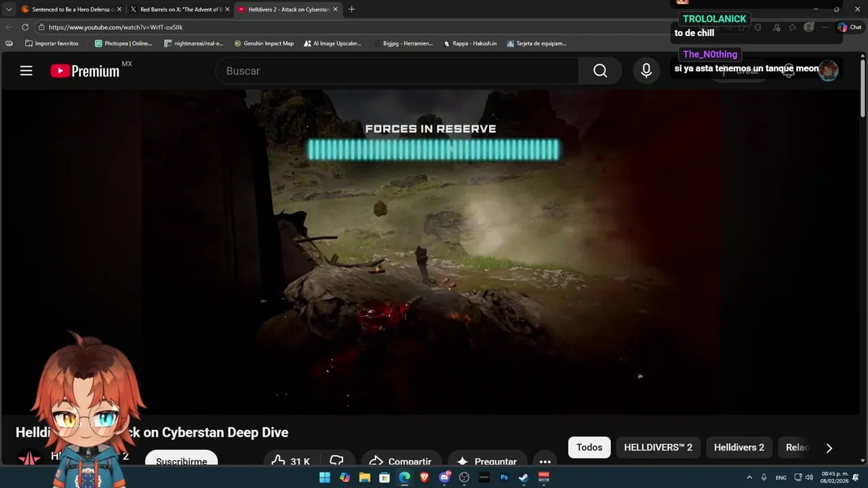
Task: Open the Compartir share dialog
Action: (401, 462)
